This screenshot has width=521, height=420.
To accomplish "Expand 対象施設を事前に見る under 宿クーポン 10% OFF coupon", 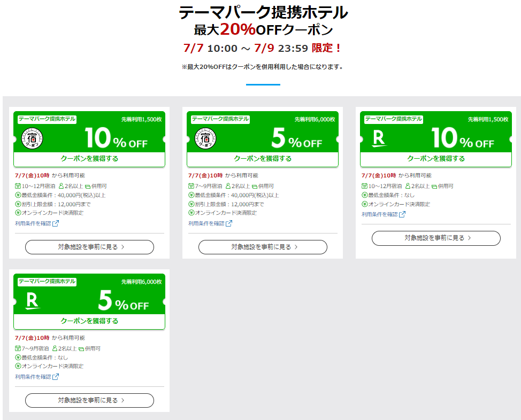I will tap(89, 247).
